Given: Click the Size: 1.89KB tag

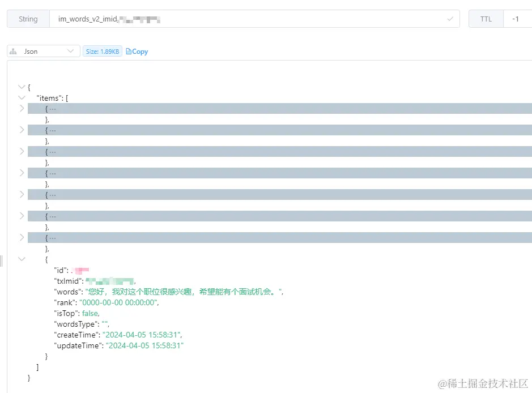Looking at the screenshot, I should click(103, 52).
